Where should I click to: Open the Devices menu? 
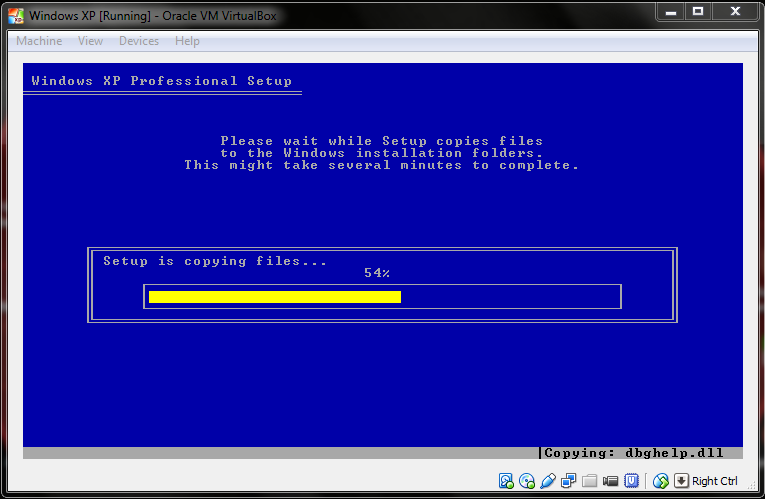pyautogui.click(x=139, y=41)
